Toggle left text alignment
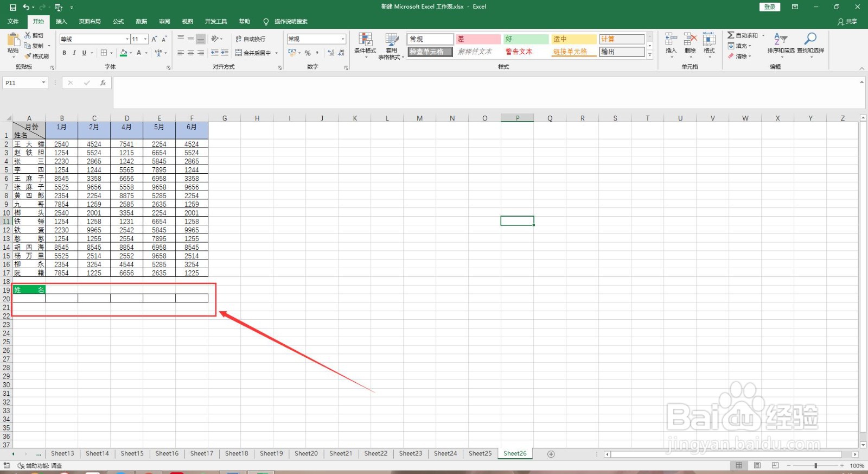This screenshot has height=474, width=868. pyautogui.click(x=181, y=53)
